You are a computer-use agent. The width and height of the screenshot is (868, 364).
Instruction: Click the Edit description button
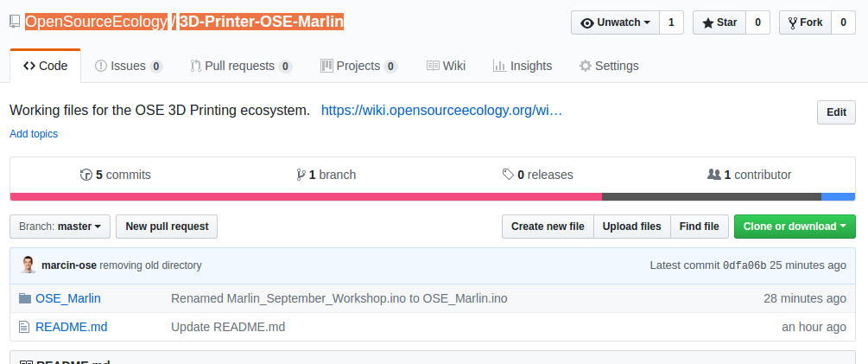(x=836, y=112)
